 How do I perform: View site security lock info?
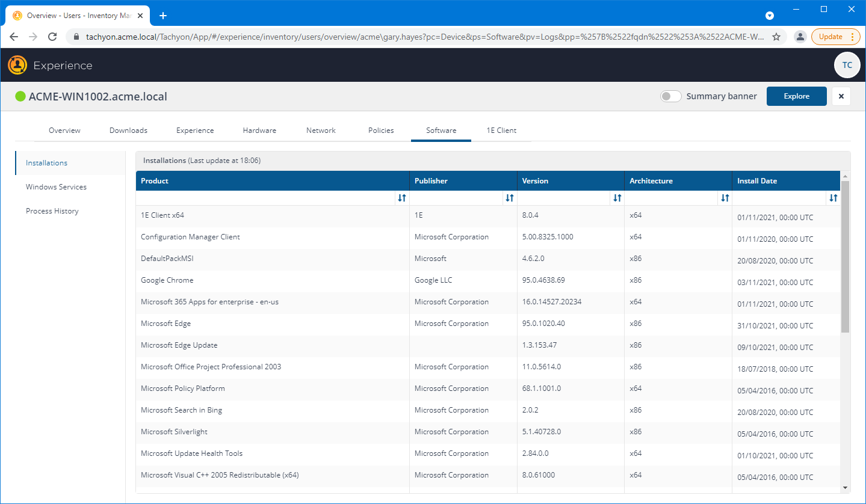[76, 37]
